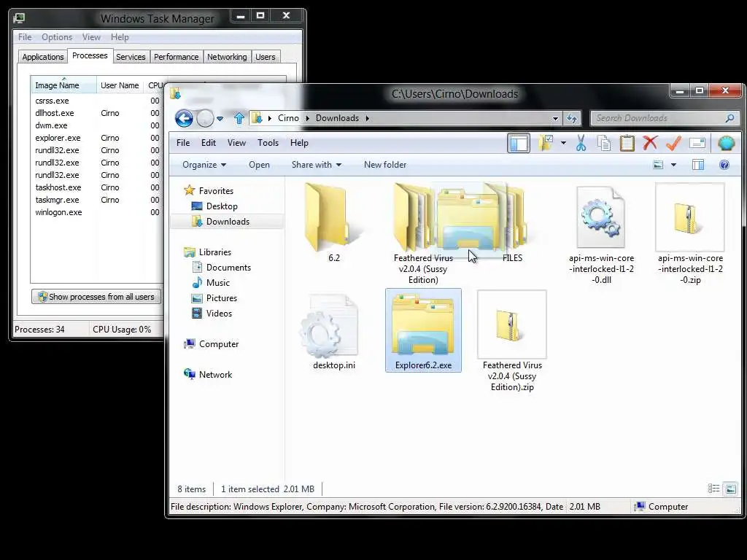Image resolution: width=747 pixels, height=560 pixels.
Task: Select api-ms-win-core-interlocked dll file
Action: coord(601,235)
